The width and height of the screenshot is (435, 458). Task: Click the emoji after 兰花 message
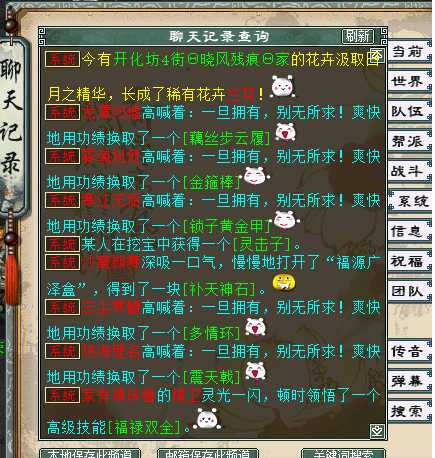282,87
